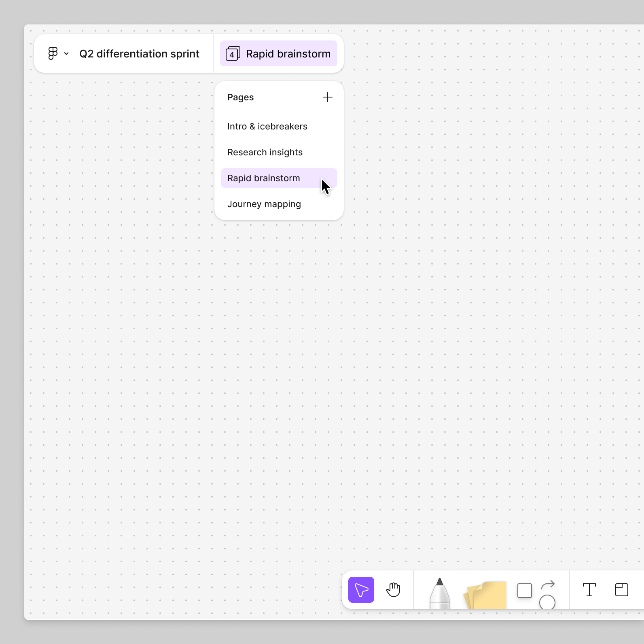The height and width of the screenshot is (644, 644).
Task: Expand the main menu chevron arrow
Action: point(66,53)
